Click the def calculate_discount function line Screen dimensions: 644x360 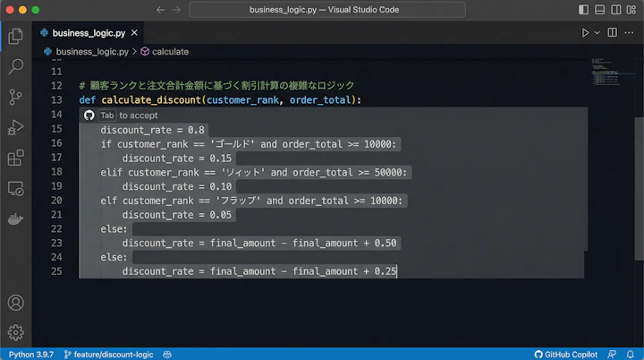(220, 100)
